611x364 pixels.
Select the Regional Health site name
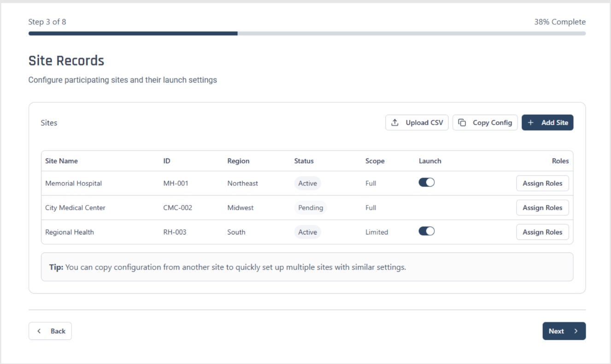[69, 232]
